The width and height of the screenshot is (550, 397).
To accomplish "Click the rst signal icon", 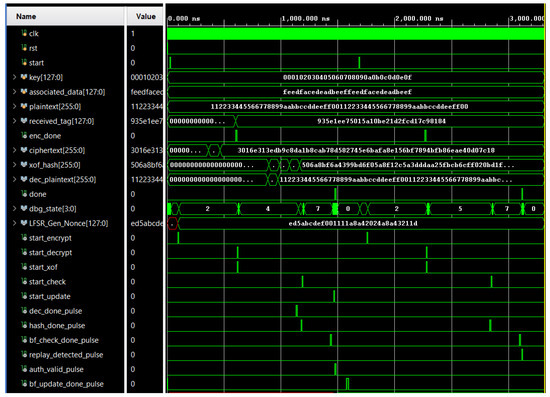I will [x=24, y=48].
